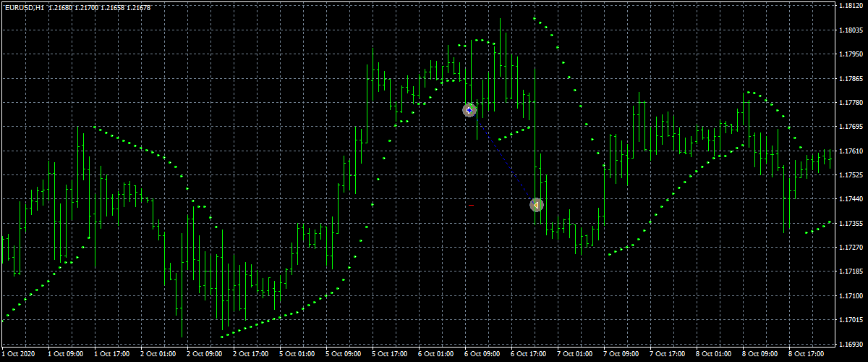Click the '5 Oct 17:00' time label

(389, 355)
